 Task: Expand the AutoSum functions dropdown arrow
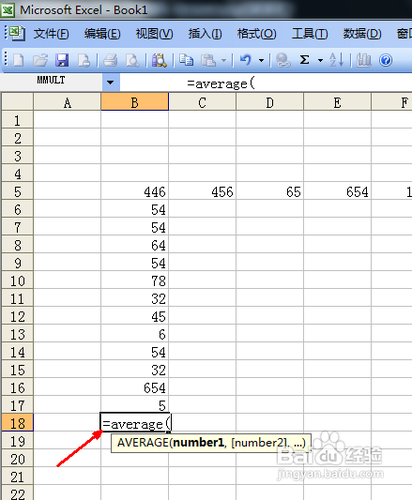(x=320, y=61)
